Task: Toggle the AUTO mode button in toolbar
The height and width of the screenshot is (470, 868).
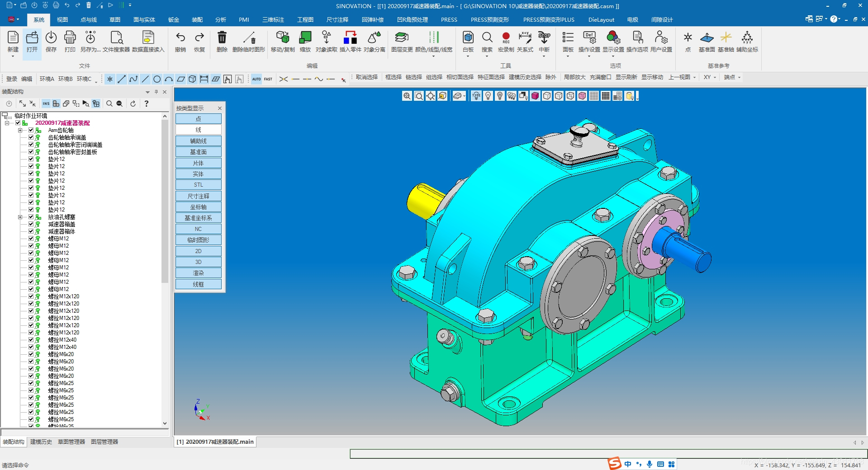Action: (256, 79)
